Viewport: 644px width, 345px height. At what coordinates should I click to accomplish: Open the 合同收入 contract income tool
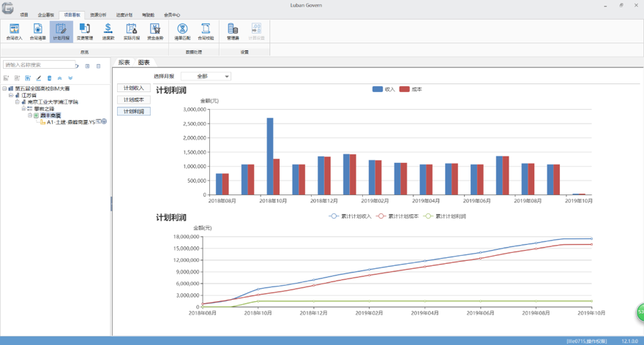point(15,31)
